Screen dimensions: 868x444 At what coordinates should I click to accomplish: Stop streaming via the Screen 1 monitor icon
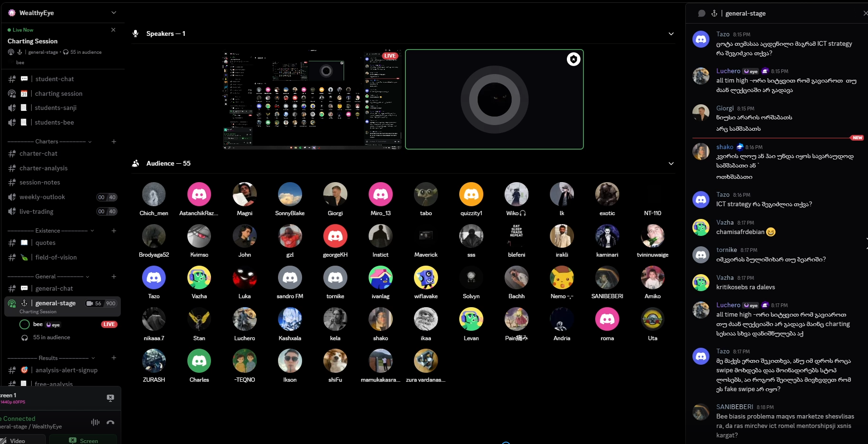pos(110,398)
